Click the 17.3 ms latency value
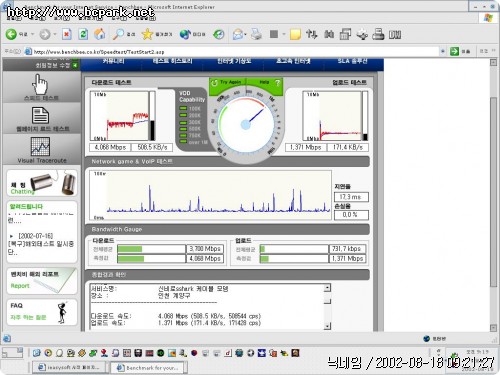500x375 pixels. pos(351,197)
